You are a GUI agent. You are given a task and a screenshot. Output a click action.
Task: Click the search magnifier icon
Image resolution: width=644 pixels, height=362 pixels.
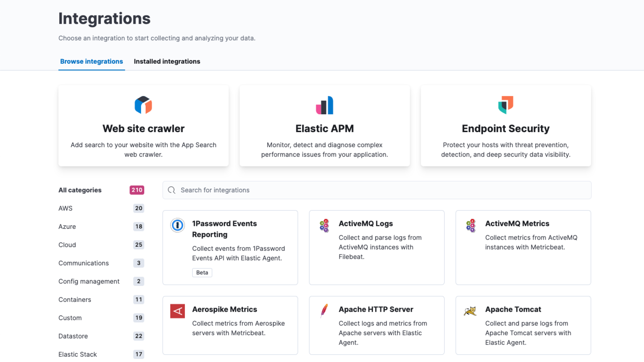[172, 190]
